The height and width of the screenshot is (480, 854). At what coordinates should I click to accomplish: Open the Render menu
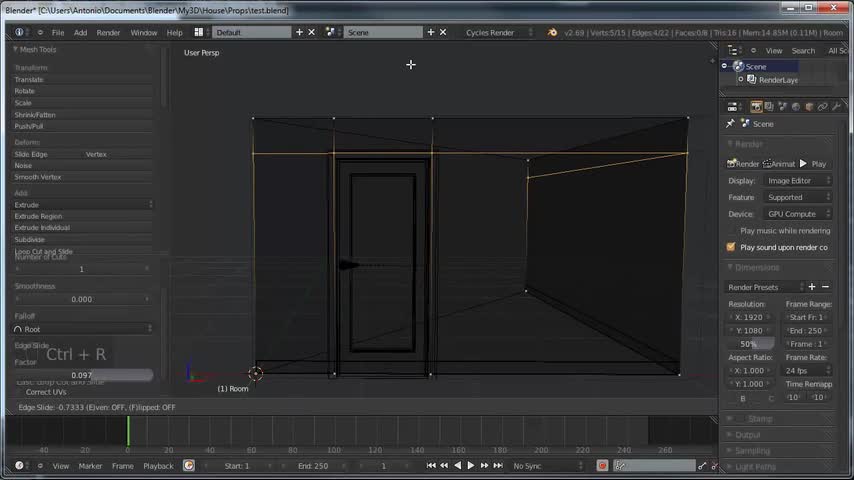pos(108,33)
